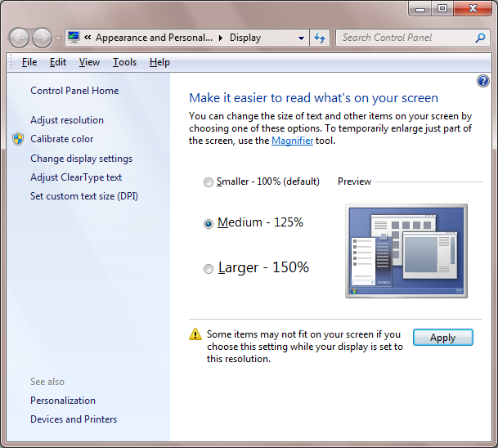Click the double chevron in address bar
The height and width of the screenshot is (448, 498).
(87, 38)
